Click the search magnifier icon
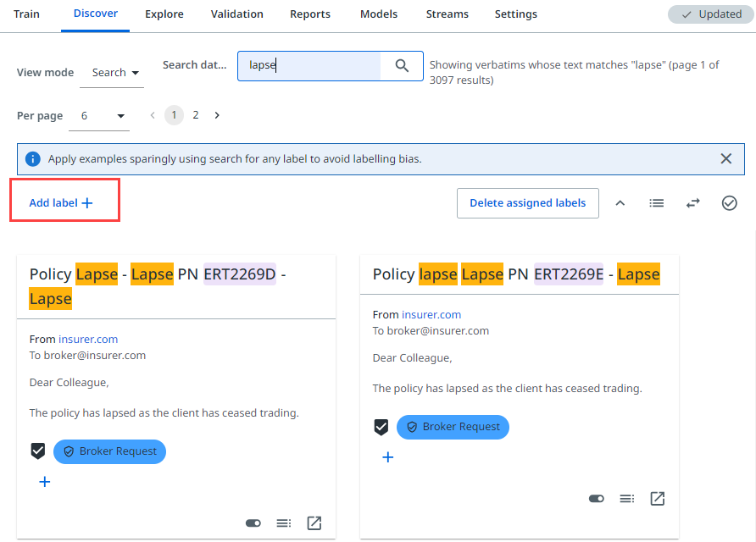 [403, 65]
